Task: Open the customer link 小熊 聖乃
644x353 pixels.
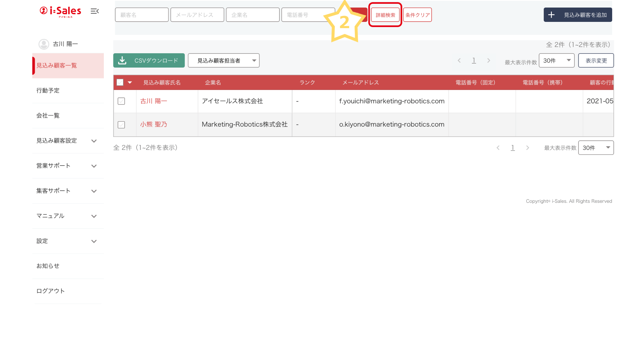Action: [153, 124]
